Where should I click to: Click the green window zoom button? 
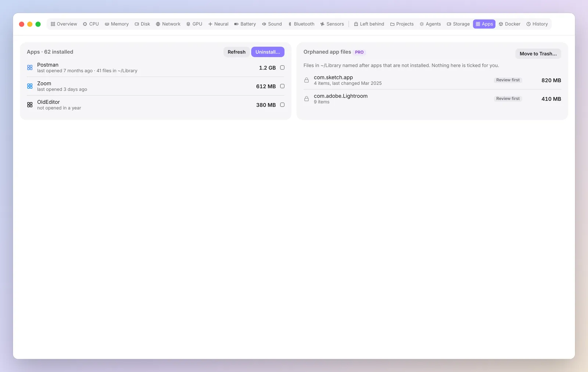[38, 24]
